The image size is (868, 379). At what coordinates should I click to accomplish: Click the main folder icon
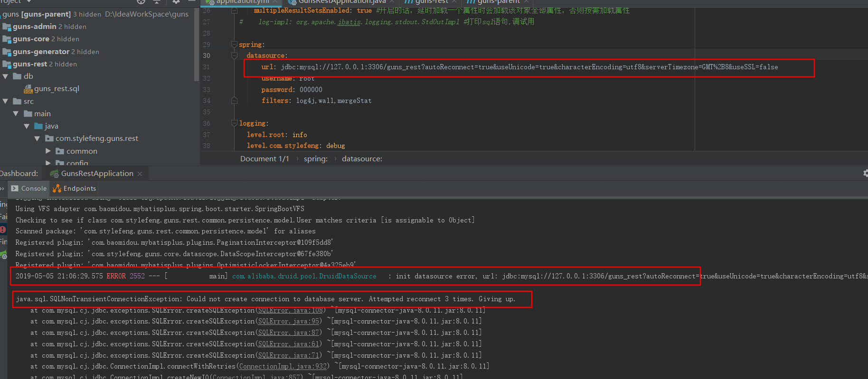pos(28,114)
